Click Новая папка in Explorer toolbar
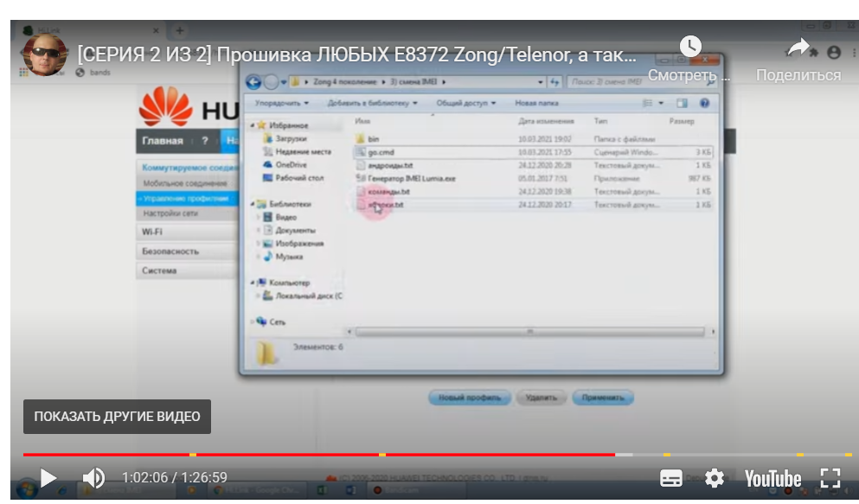This screenshot has height=504, width=859. pos(536,103)
